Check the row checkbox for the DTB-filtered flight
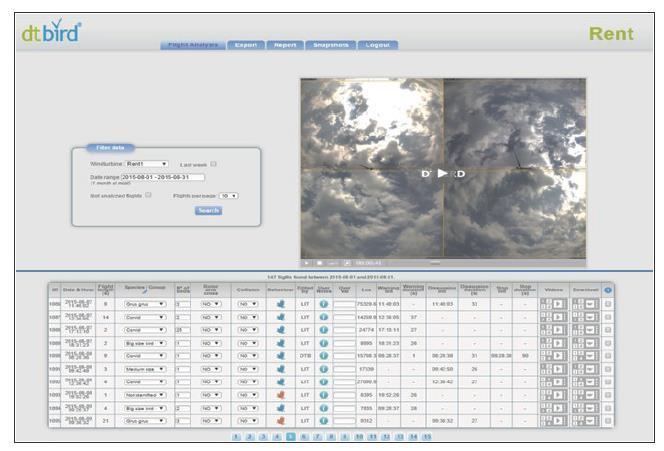Screen dimensions: 664x451 click(x=608, y=356)
